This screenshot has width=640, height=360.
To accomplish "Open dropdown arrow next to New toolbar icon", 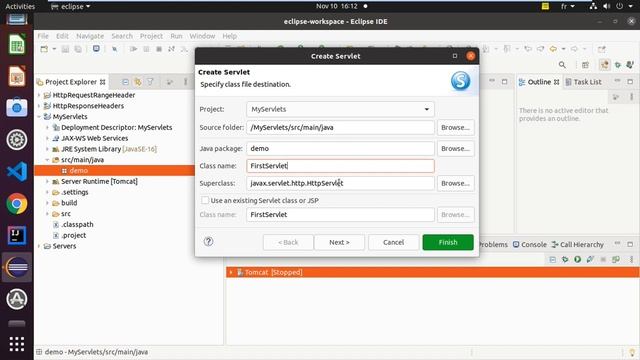I will point(54,49).
